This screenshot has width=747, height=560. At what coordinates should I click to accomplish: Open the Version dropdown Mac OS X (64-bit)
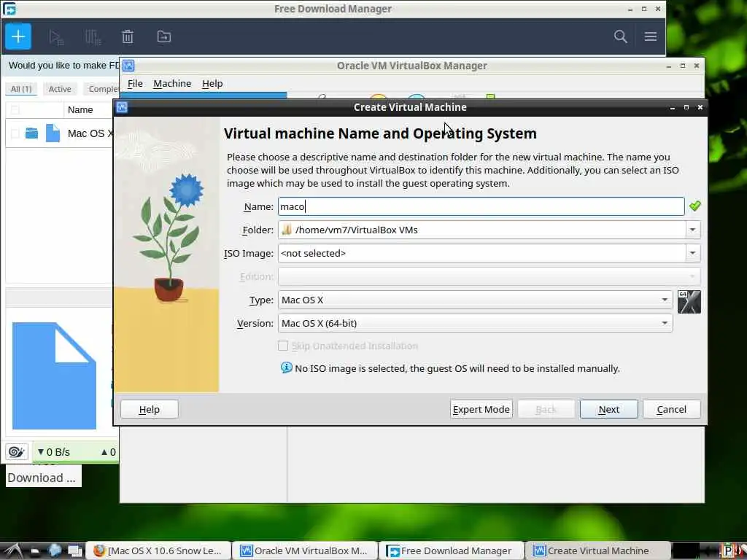[x=475, y=323]
